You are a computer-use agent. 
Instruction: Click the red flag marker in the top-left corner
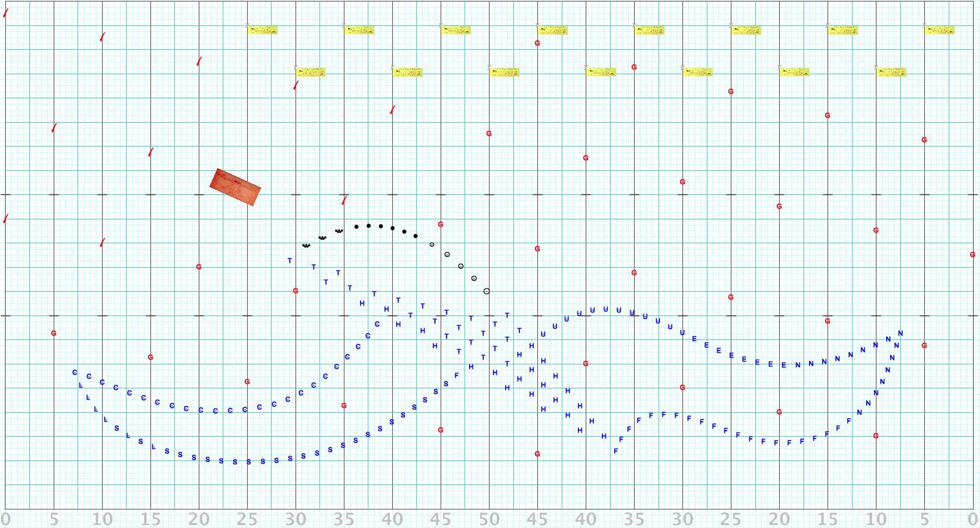click(x=6, y=13)
